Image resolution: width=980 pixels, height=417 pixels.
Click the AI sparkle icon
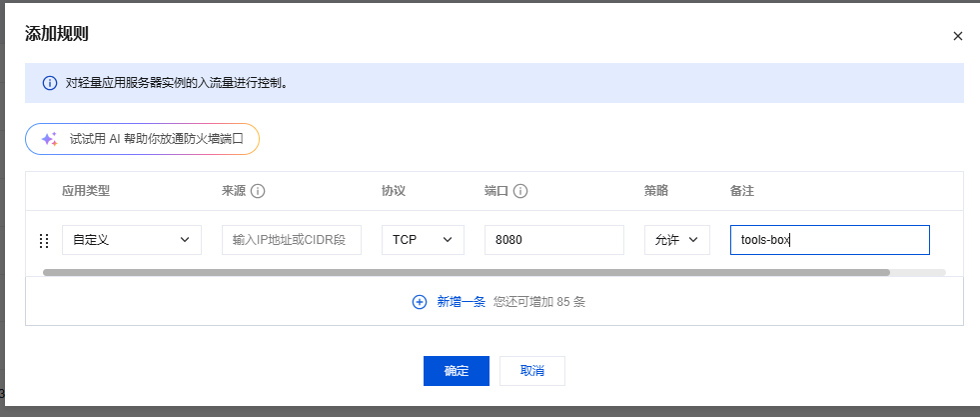[x=49, y=139]
